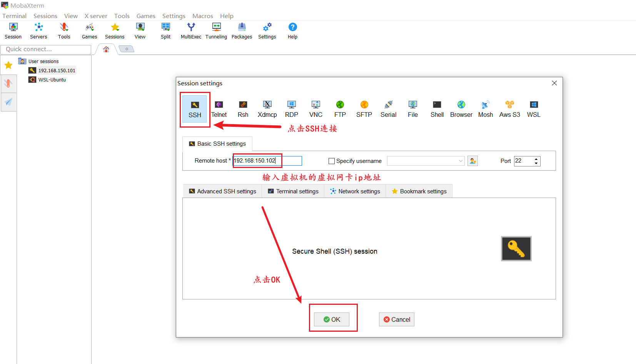Select the Shell session type

(x=437, y=109)
